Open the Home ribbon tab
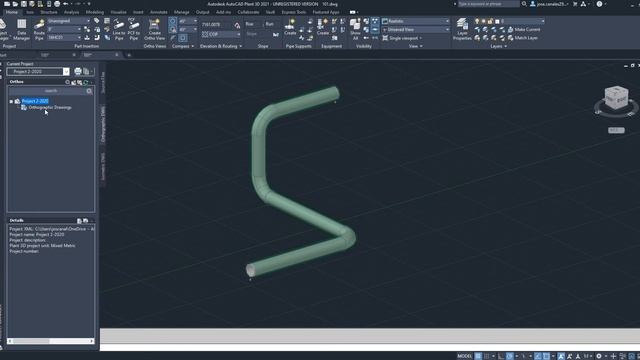640x360 pixels. [11, 12]
